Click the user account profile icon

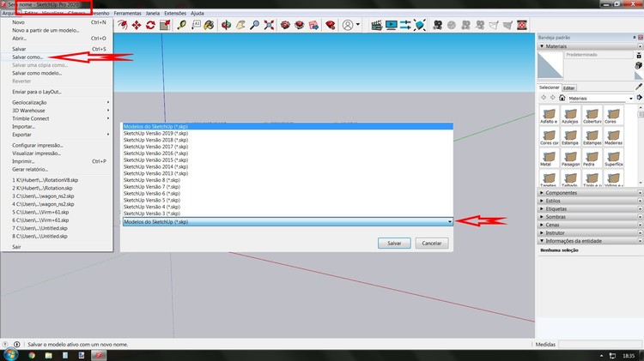click(x=348, y=26)
